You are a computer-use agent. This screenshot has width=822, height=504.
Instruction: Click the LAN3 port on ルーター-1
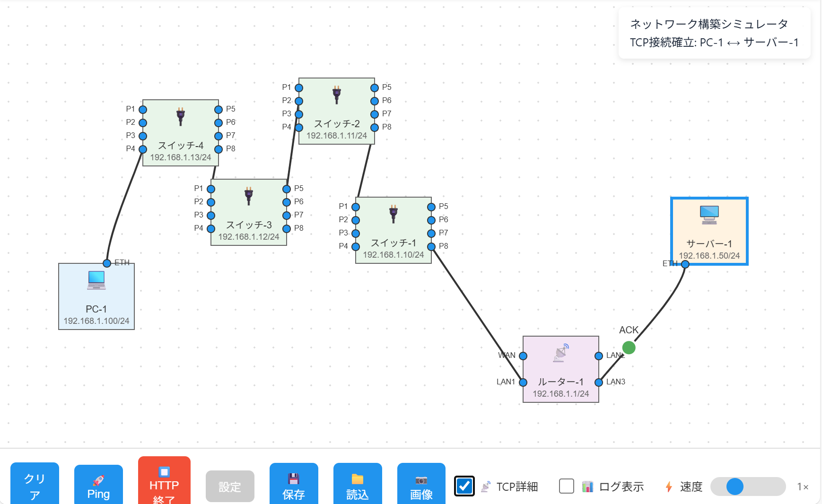[599, 382]
